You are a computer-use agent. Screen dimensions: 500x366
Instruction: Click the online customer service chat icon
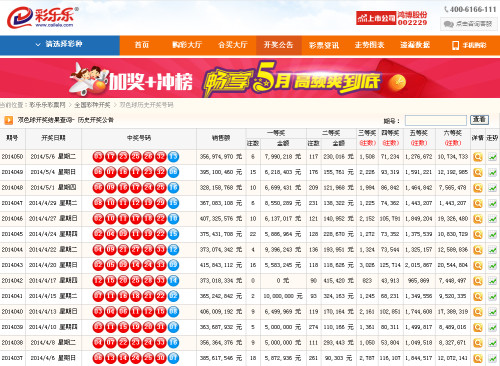click(449, 24)
